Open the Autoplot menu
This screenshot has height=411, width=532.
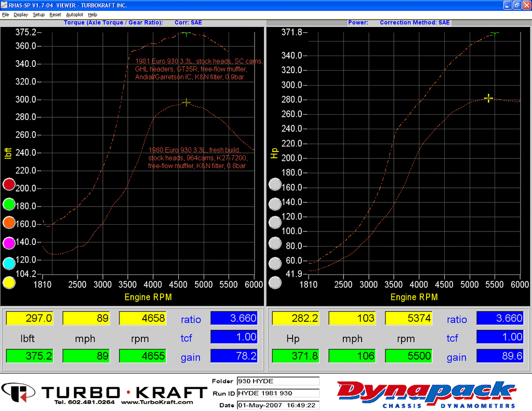(x=74, y=15)
